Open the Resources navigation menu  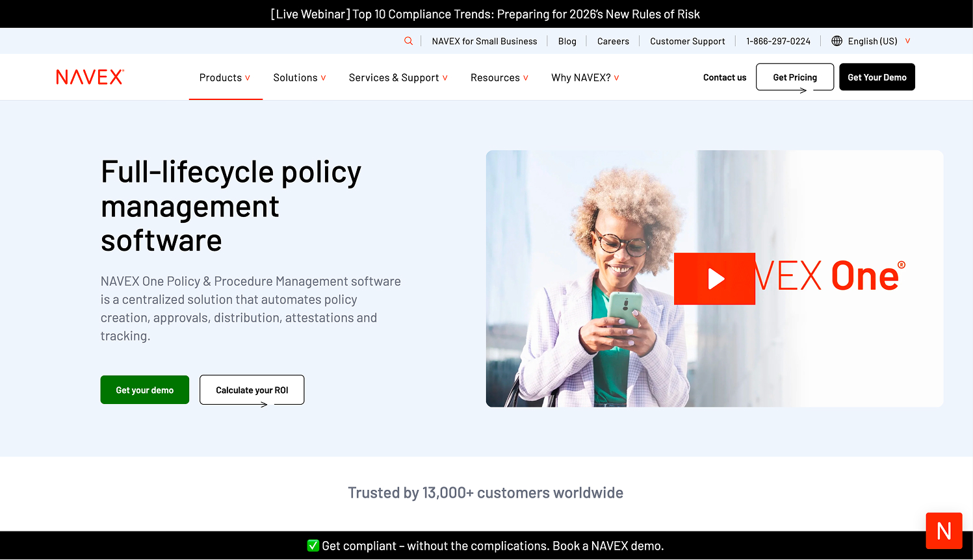[x=499, y=77]
